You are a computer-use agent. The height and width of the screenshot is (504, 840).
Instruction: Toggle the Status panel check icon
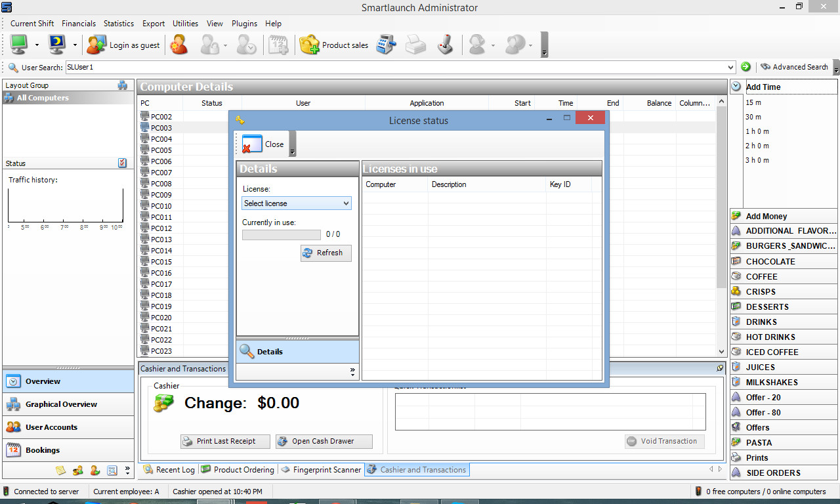123,163
